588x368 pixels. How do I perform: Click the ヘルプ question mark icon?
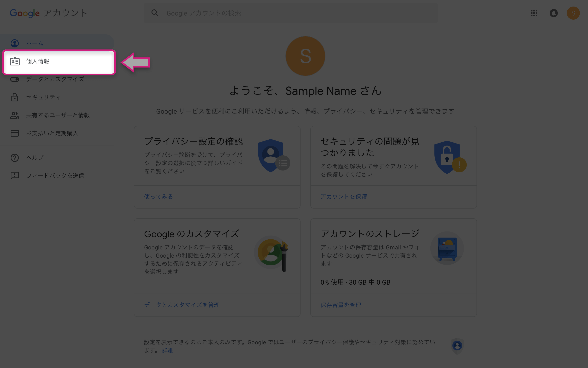[x=14, y=158]
